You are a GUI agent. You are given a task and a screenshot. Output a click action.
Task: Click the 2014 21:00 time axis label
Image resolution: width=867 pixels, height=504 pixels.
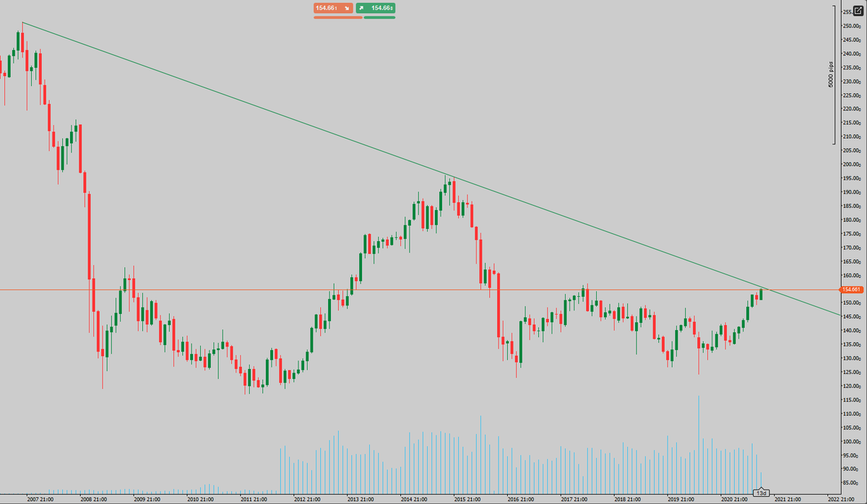414,499
